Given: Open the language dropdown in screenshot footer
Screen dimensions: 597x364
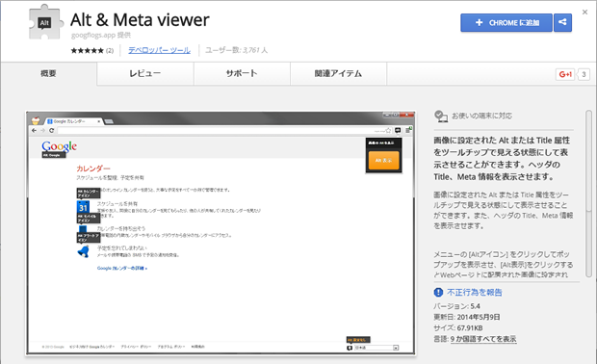Looking at the screenshot, I should 376,348.
